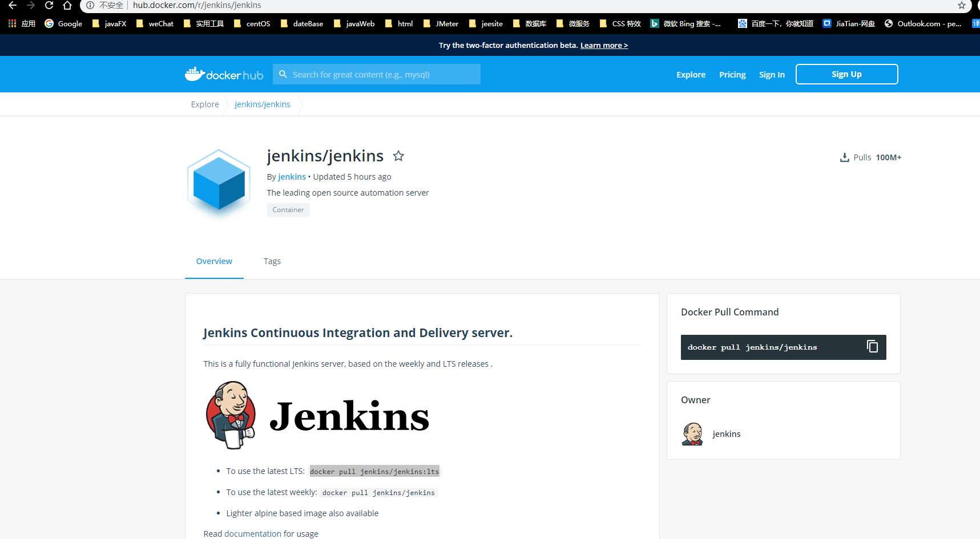Copy the docker pull command
980x539 pixels.
point(872,346)
